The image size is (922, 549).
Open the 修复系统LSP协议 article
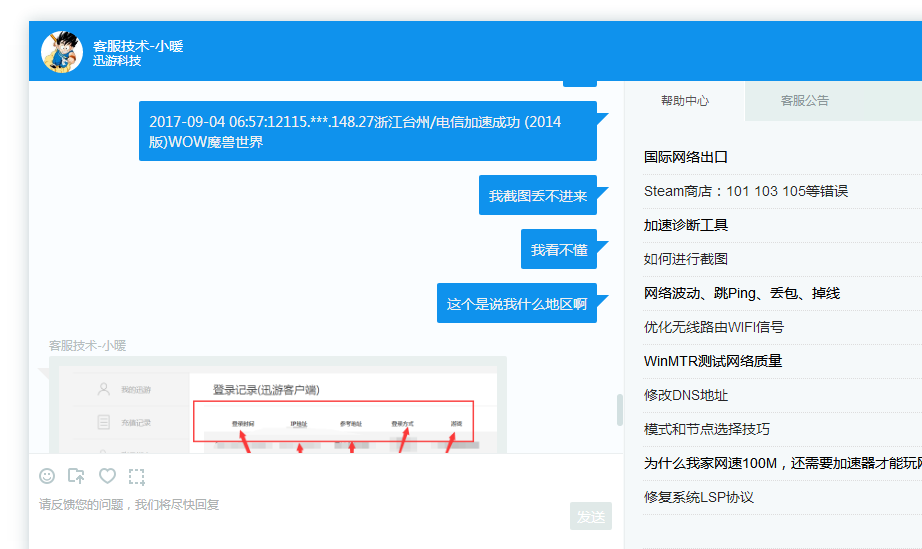(699, 497)
